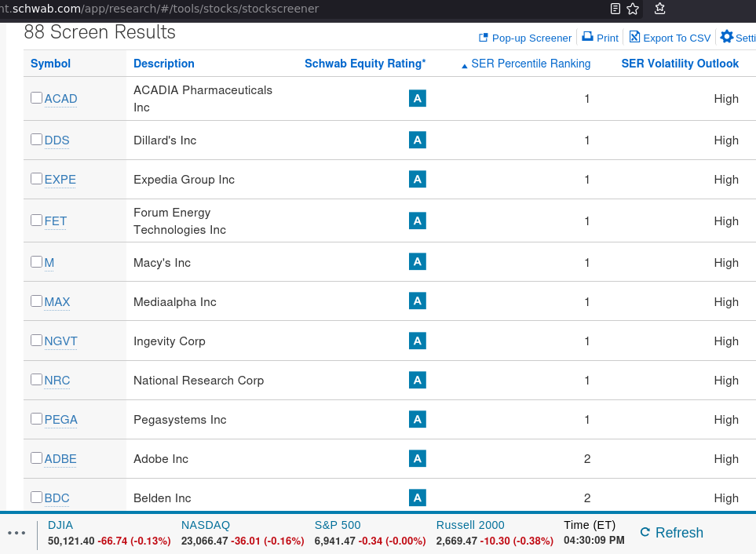Open the ACAD symbol link

pos(60,99)
